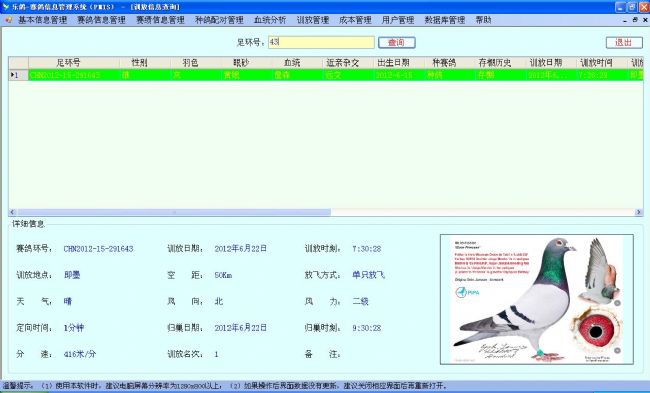Click the 查询 search button
This screenshot has width=650, height=393.
point(397,42)
